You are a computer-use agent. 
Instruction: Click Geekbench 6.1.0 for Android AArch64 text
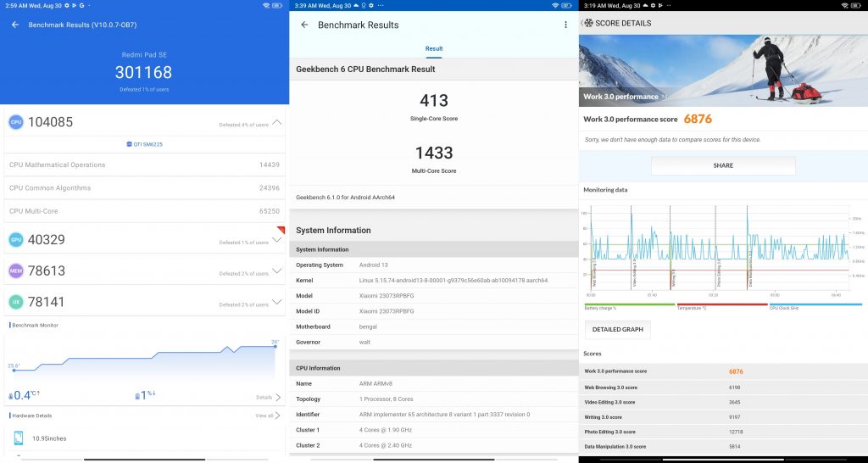pyautogui.click(x=346, y=198)
